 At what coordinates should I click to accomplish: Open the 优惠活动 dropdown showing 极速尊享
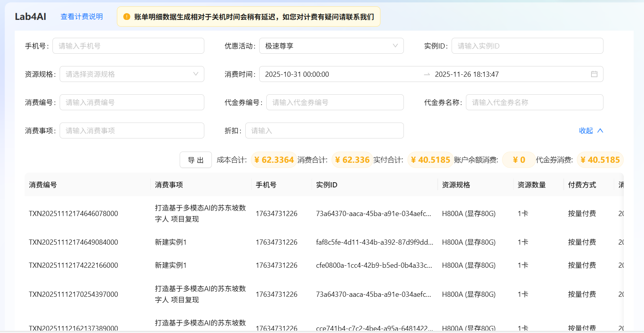pos(331,46)
